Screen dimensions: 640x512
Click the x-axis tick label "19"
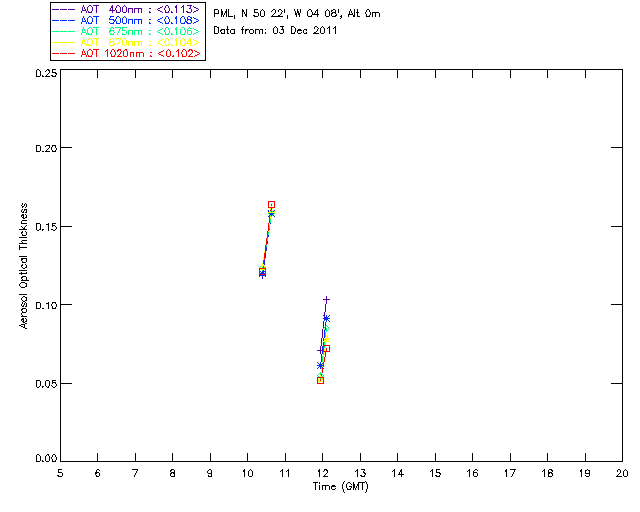(585, 473)
